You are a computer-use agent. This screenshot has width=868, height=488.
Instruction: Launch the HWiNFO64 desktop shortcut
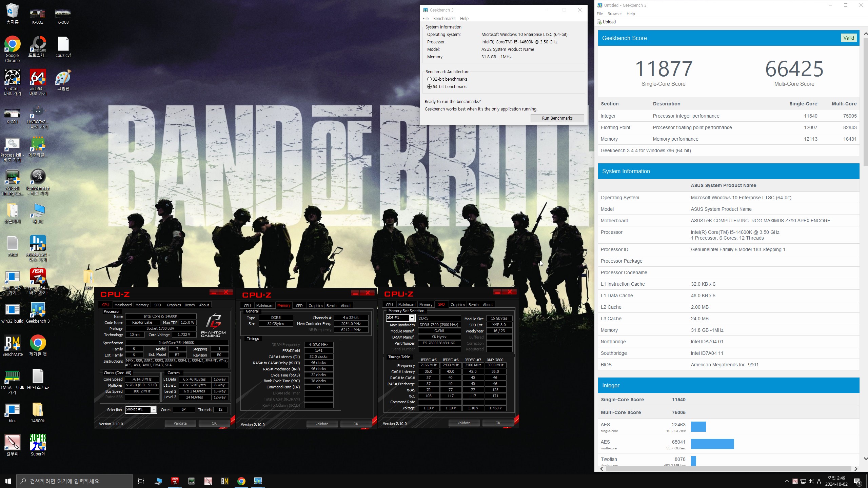(x=38, y=248)
